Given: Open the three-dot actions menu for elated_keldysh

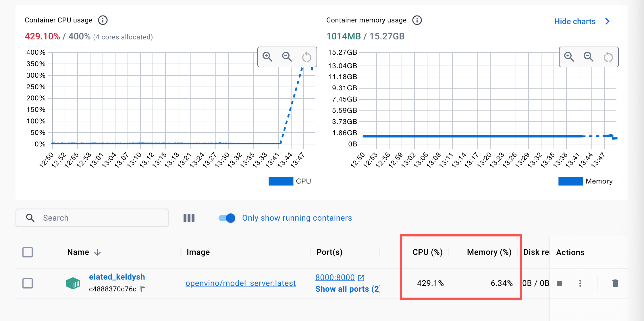Looking at the screenshot, I should (x=580, y=283).
